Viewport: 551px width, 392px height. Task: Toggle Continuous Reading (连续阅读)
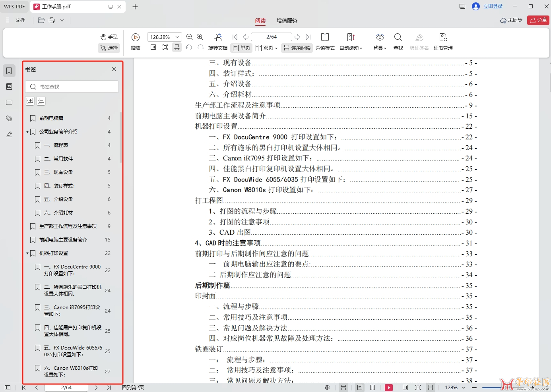pos(297,48)
